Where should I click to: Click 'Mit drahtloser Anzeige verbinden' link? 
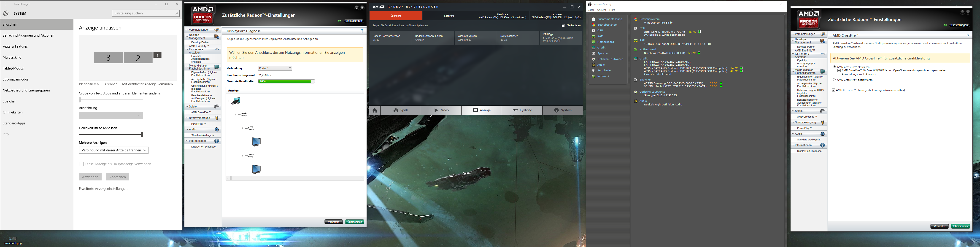[x=147, y=84]
